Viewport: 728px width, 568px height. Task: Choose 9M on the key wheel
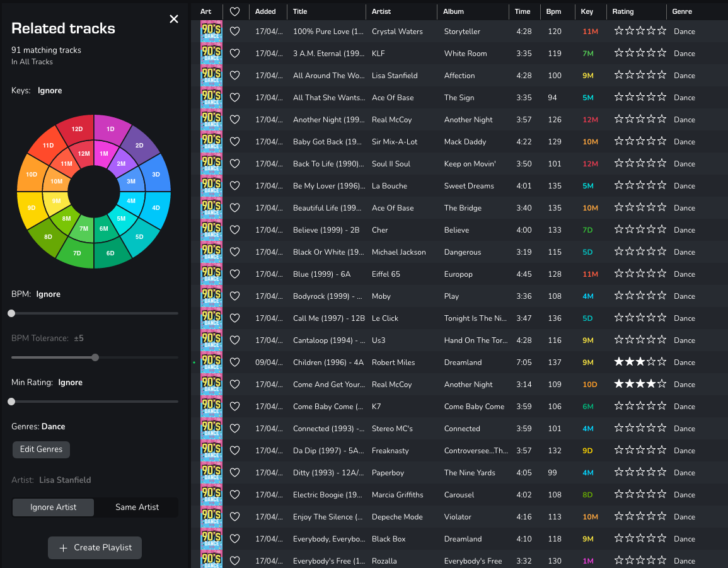(57, 201)
